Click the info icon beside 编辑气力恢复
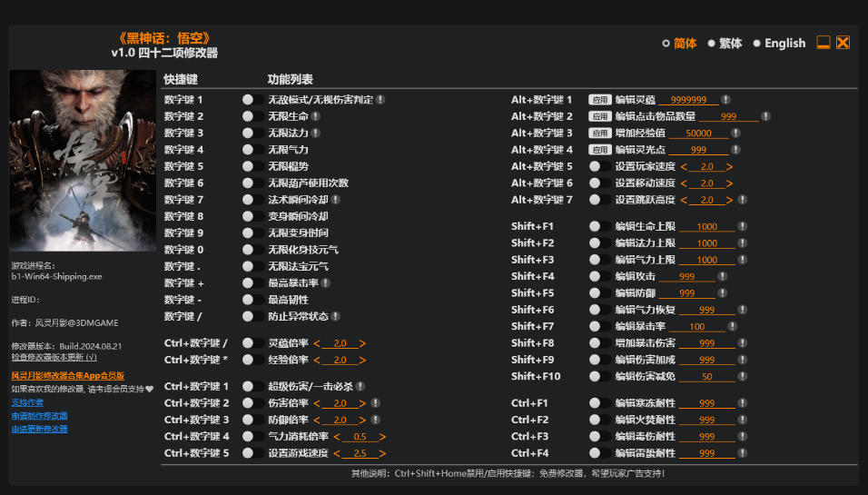Image resolution: width=868 pixels, height=495 pixels. tap(743, 310)
